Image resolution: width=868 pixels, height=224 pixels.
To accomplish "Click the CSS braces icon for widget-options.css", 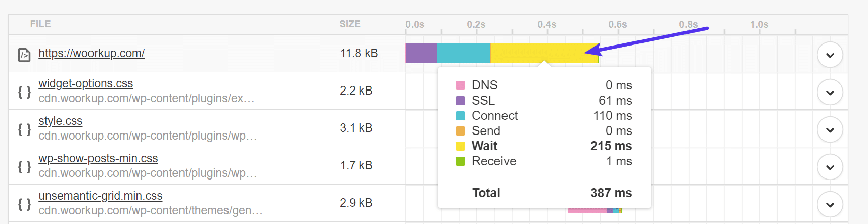I will (x=24, y=92).
